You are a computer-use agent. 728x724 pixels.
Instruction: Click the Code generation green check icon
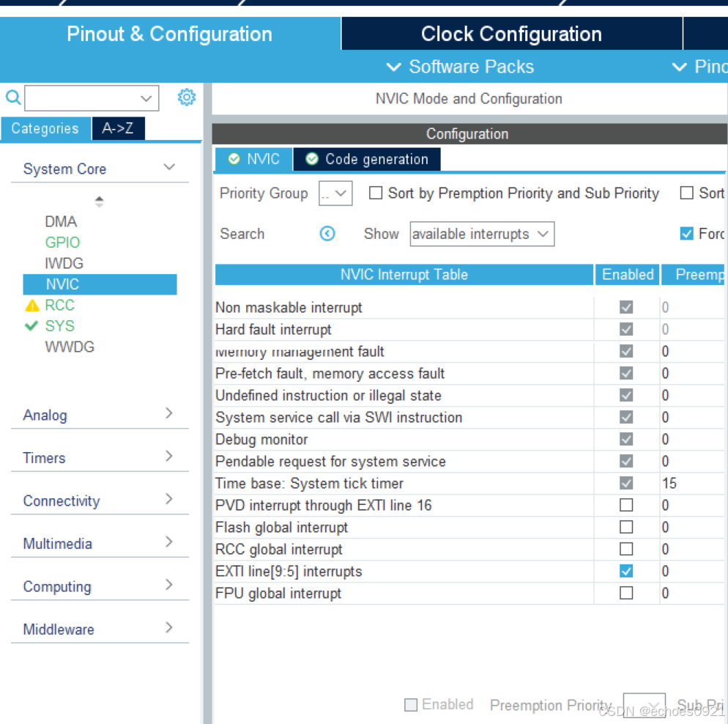click(312, 159)
